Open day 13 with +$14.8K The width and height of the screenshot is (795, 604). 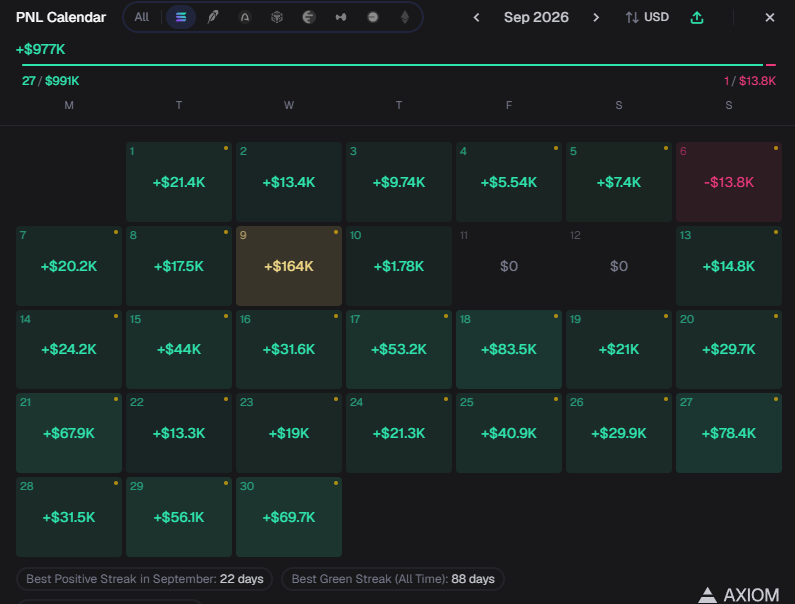click(x=729, y=266)
